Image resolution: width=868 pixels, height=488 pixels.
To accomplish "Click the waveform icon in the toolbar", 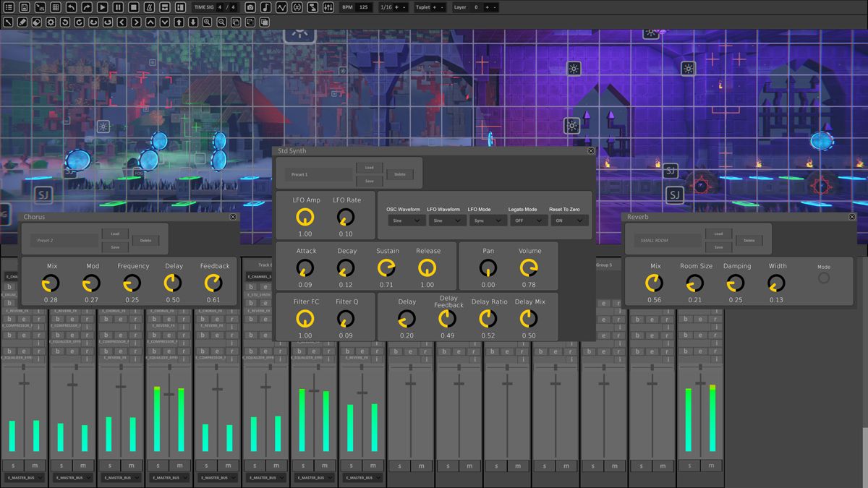I will pyautogui.click(x=282, y=7).
